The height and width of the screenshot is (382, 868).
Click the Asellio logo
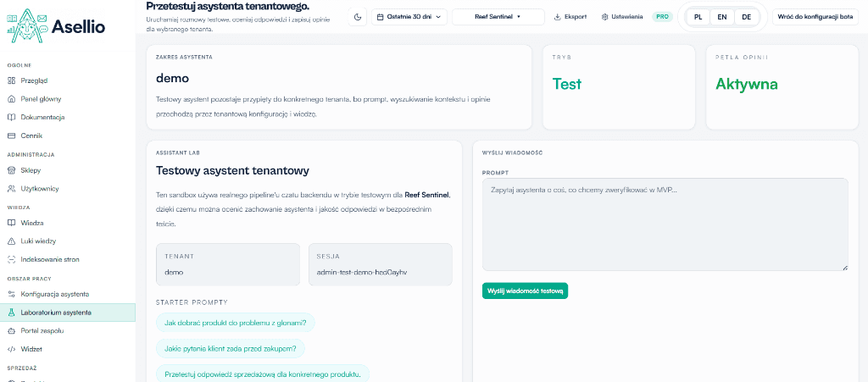(55, 26)
